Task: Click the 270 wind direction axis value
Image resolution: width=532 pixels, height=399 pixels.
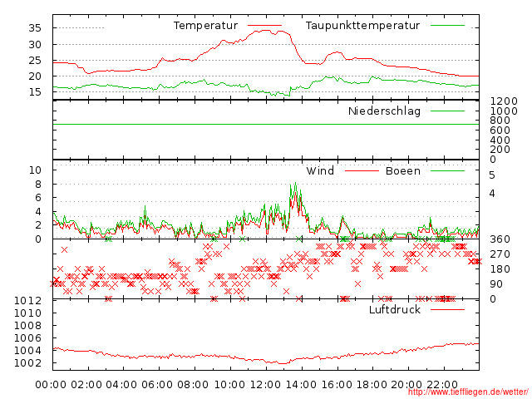Action: pos(500,254)
